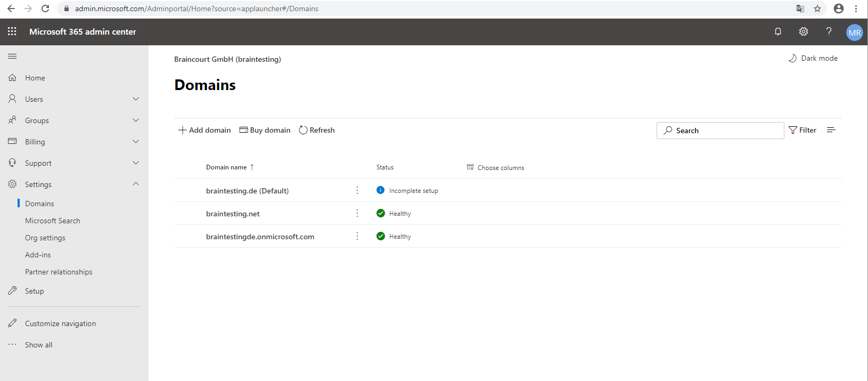Click the Status column header
Image resolution: width=868 pixels, height=381 pixels.
coord(385,167)
